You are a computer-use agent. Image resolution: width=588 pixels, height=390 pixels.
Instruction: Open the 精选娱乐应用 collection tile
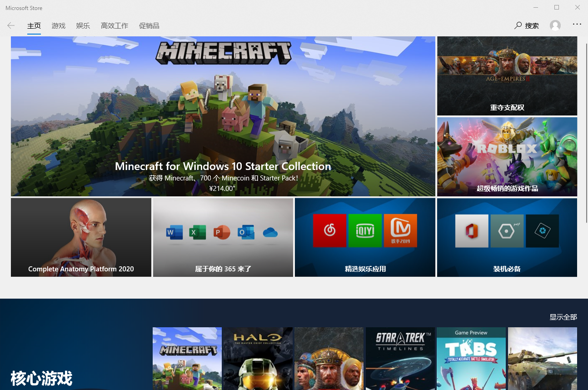pyautogui.click(x=365, y=237)
